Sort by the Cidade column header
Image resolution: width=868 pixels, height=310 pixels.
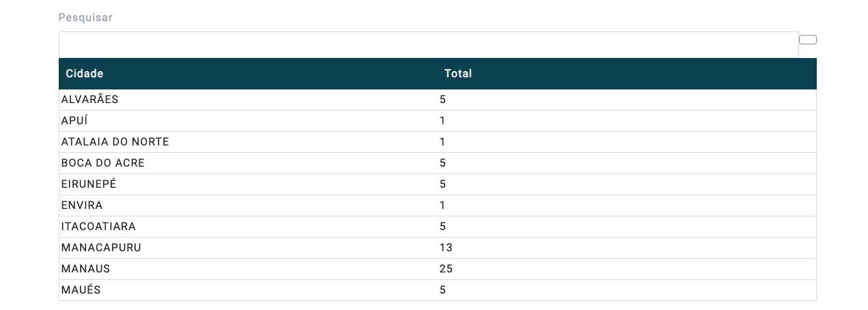[85, 74]
